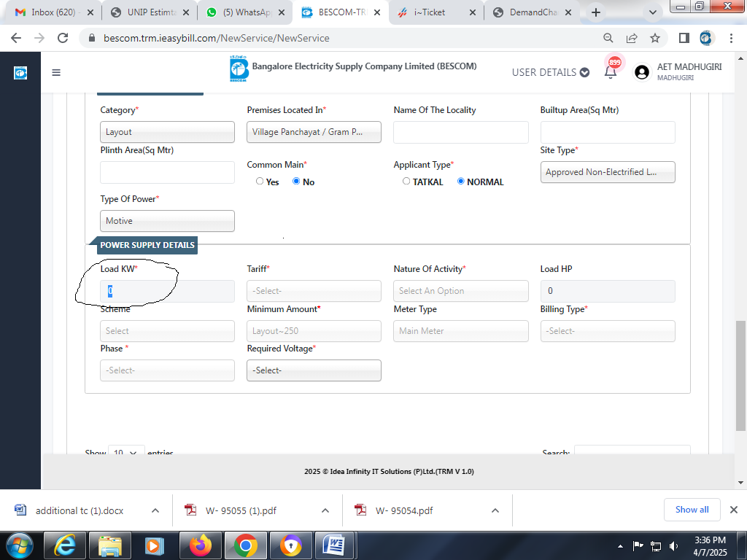Viewport: 747px width, 560px height.
Task: Open the Nature Of Activity dropdown
Action: point(461,291)
